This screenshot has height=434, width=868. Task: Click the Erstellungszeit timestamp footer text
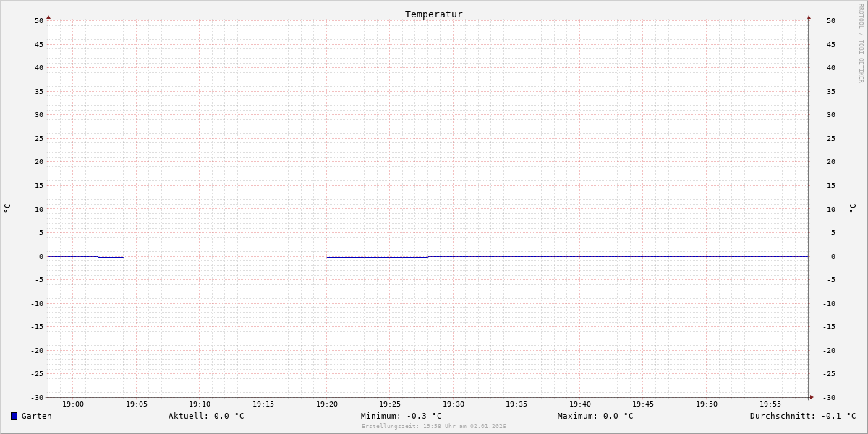point(434,426)
